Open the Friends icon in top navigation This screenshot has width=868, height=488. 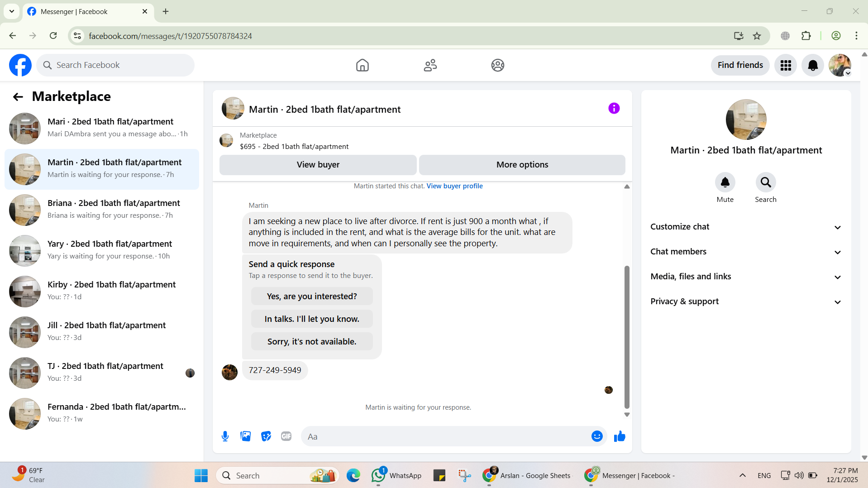(430, 65)
